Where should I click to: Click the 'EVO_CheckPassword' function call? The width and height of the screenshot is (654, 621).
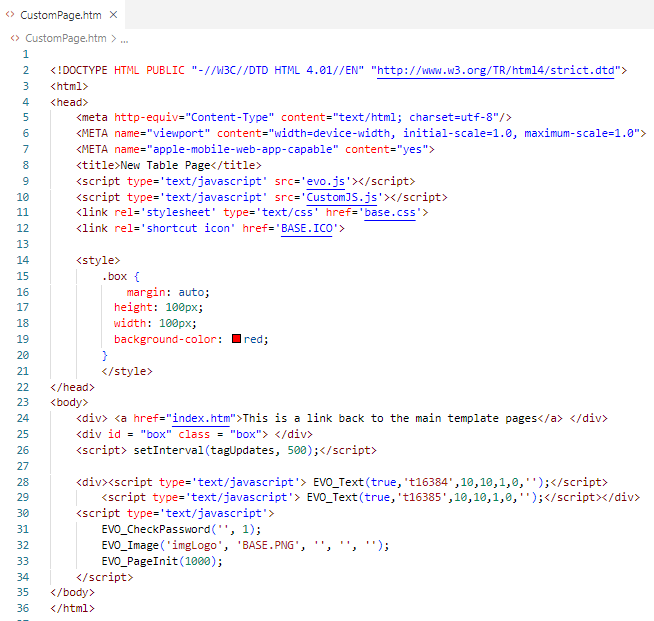pyautogui.click(x=156, y=530)
